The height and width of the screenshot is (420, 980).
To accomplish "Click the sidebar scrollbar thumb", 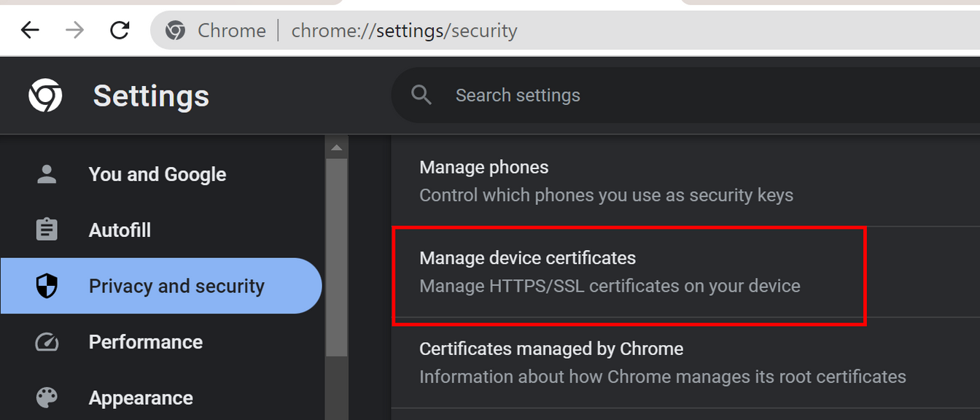I will pyautogui.click(x=336, y=257).
